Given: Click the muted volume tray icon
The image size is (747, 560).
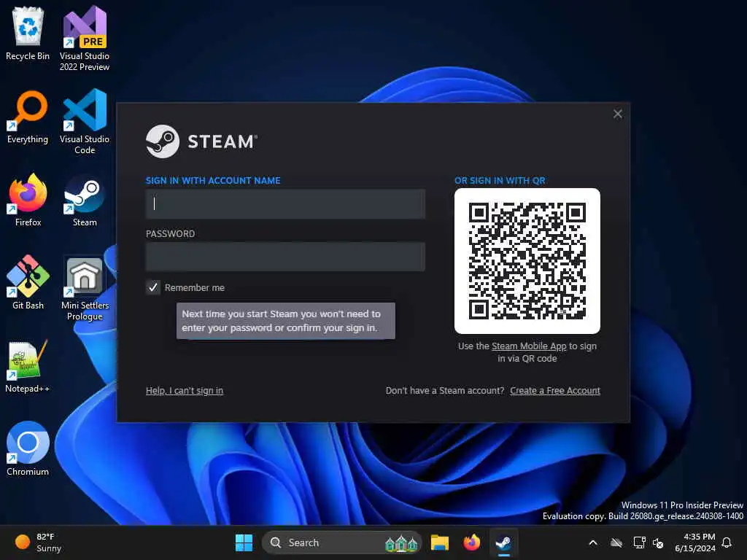Looking at the screenshot, I should pyautogui.click(x=658, y=542).
